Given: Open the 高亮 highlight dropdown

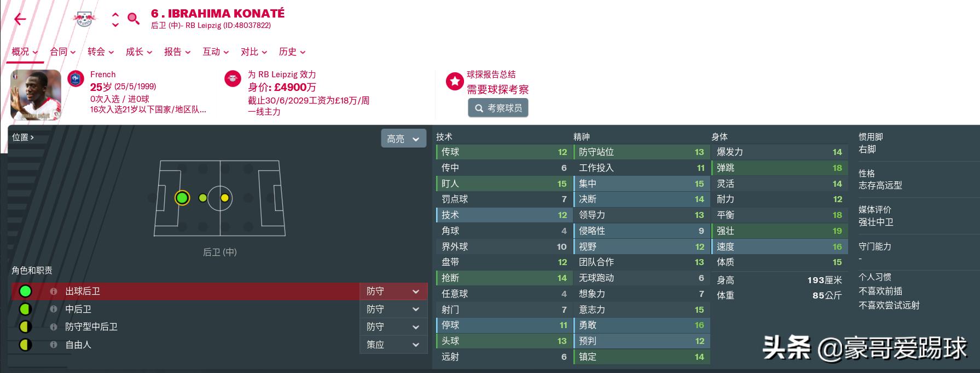Looking at the screenshot, I should [x=403, y=138].
